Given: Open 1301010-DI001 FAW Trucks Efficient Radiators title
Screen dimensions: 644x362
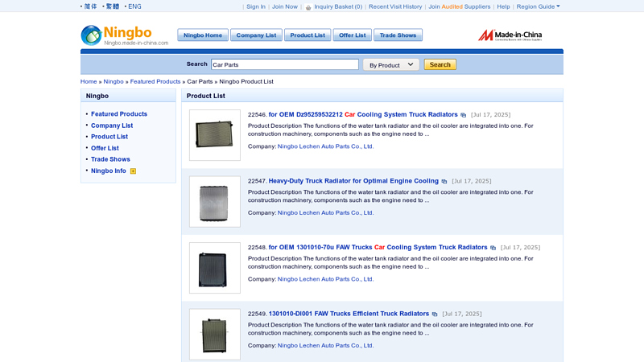Looking at the screenshot, I should 349,314.
